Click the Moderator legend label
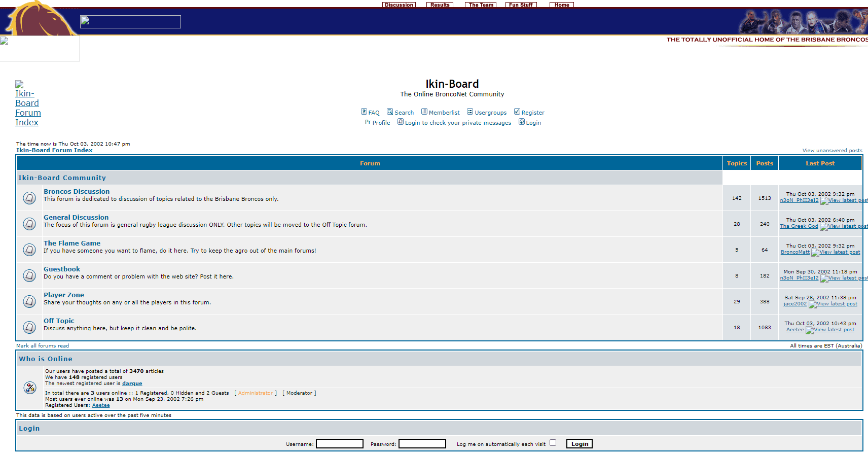 tap(299, 393)
